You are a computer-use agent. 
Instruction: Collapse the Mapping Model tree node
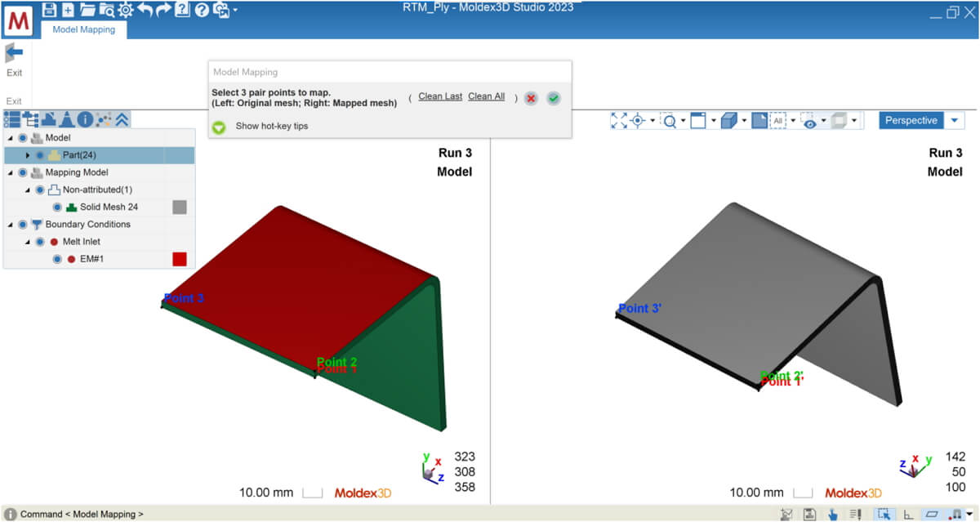pyautogui.click(x=10, y=172)
